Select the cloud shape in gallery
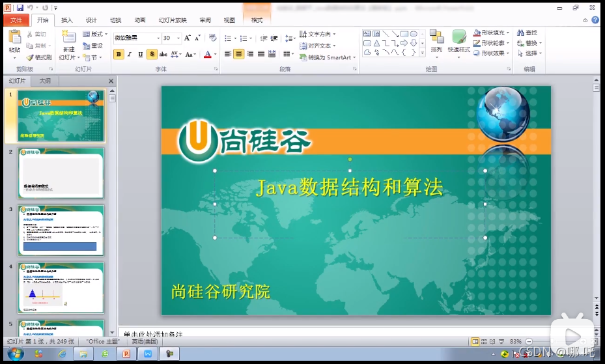The height and width of the screenshot is (364, 605). pos(367,52)
